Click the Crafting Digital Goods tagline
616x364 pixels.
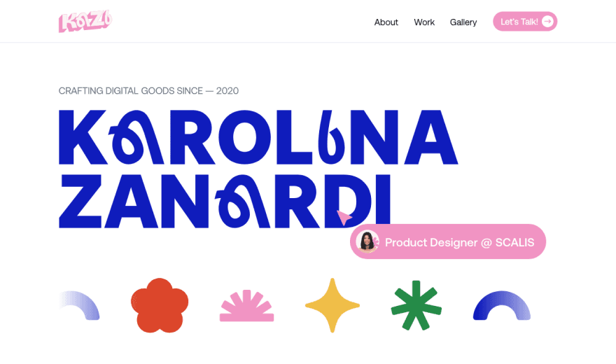click(x=148, y=91)
